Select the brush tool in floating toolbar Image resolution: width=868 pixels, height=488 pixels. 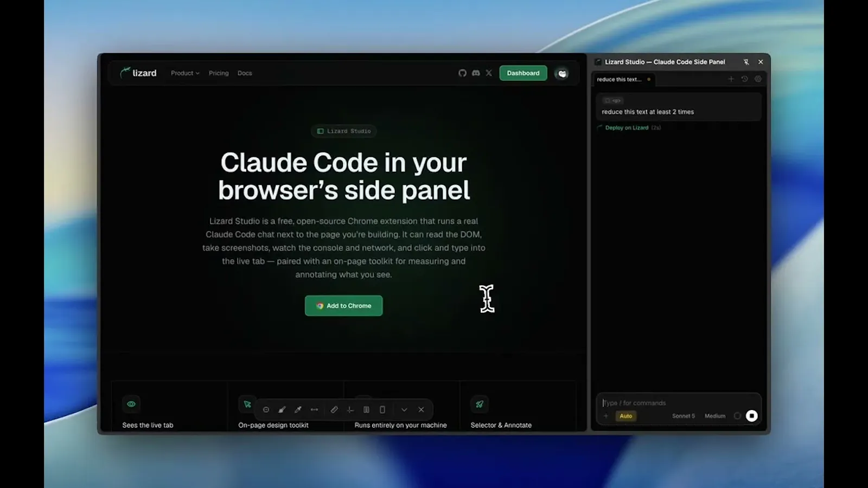tap(282, 410)
